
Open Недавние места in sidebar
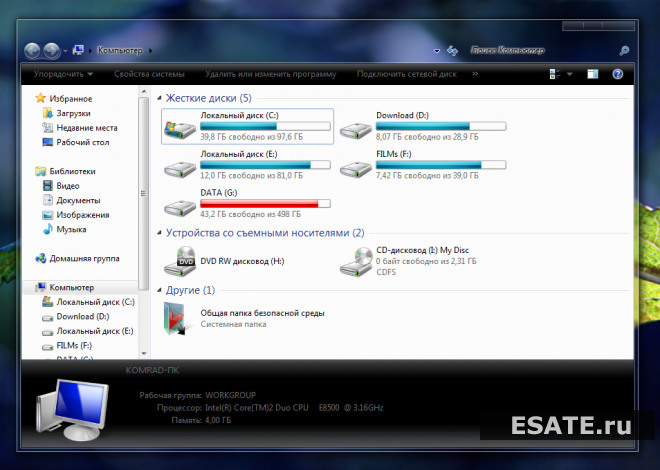(87, 127)
